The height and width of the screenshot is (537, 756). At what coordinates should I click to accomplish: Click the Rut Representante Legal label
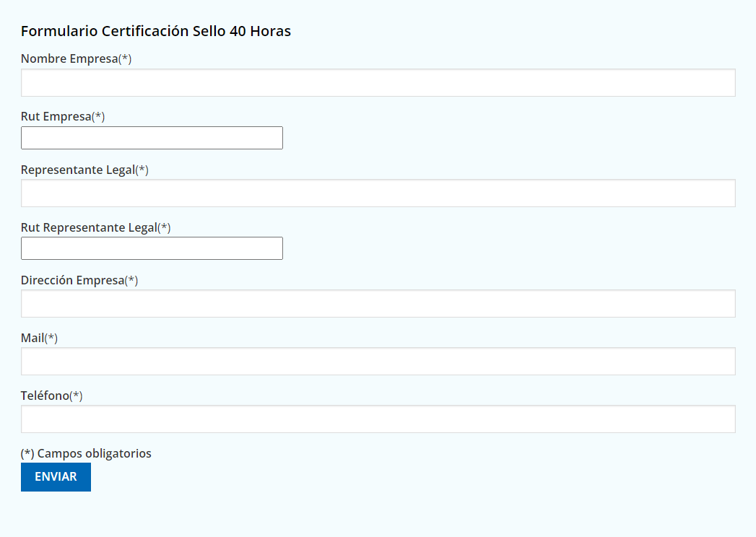(x=88, y=228)
